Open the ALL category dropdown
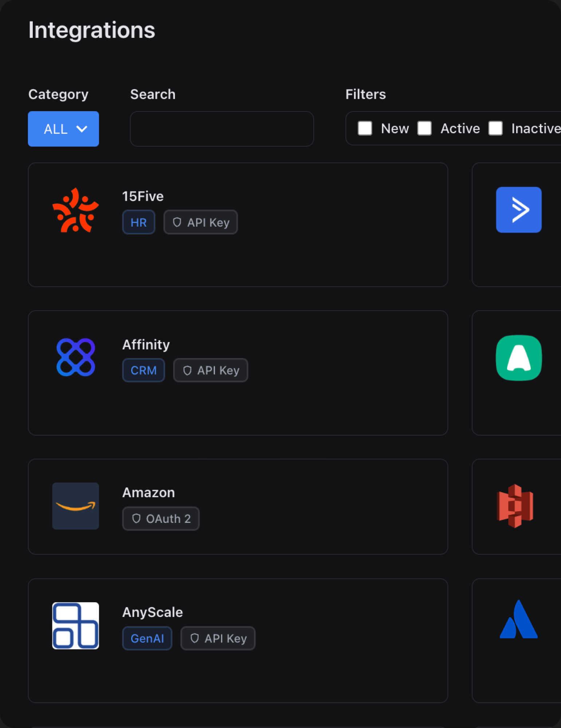 (63, 129)
